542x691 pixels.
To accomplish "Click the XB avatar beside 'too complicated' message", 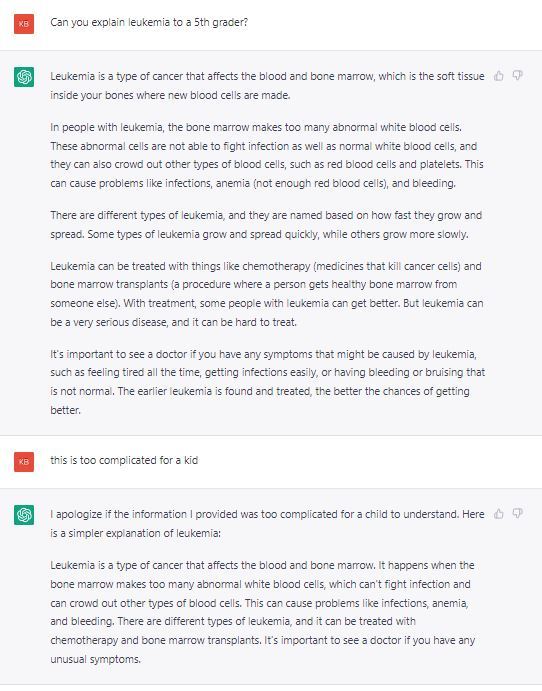I will [24, 462].
